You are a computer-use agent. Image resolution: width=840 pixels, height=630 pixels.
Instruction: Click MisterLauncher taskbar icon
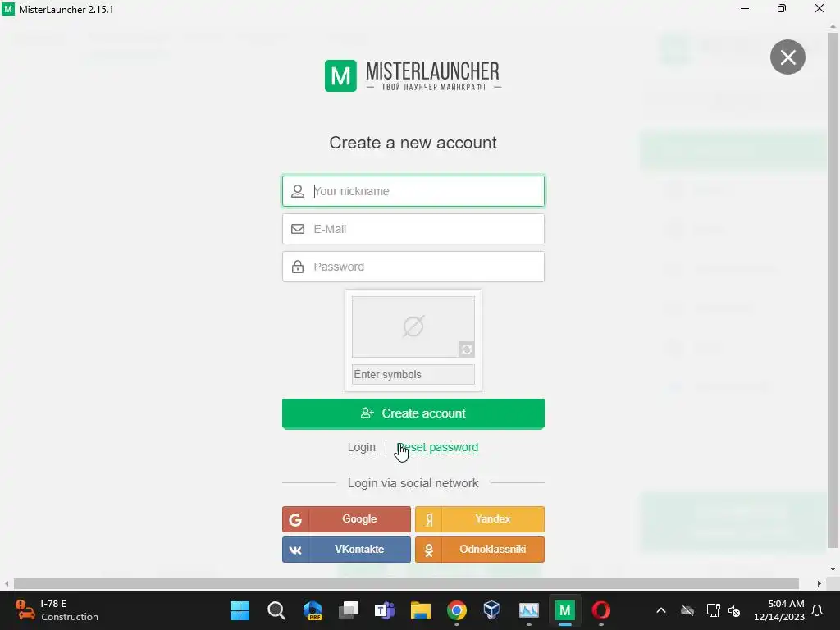[x=564, y=610]
